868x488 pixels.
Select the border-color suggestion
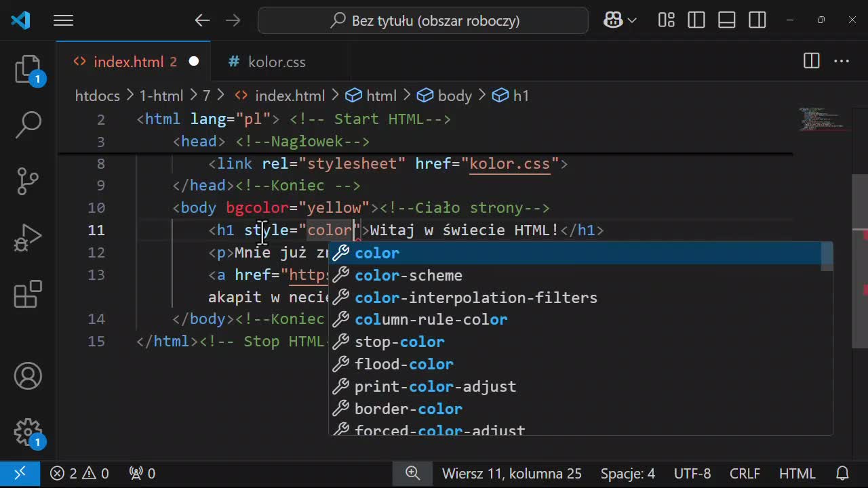click(575, 409)
